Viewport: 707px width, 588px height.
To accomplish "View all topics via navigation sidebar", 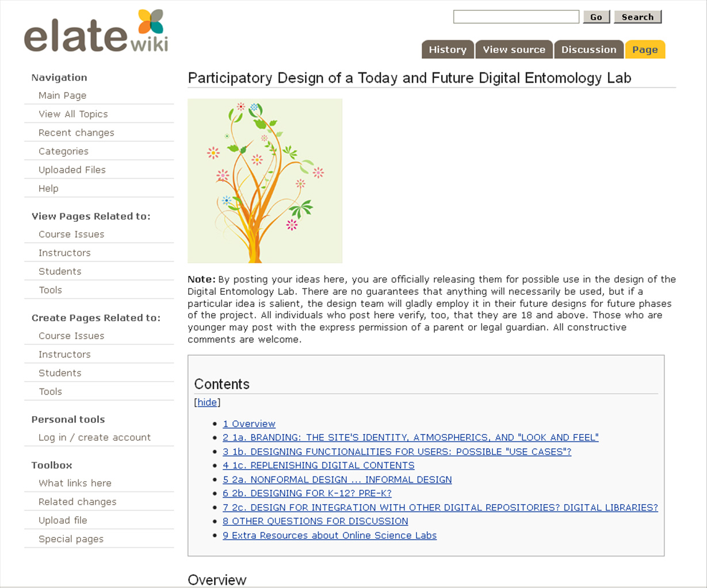I will 73,114.
